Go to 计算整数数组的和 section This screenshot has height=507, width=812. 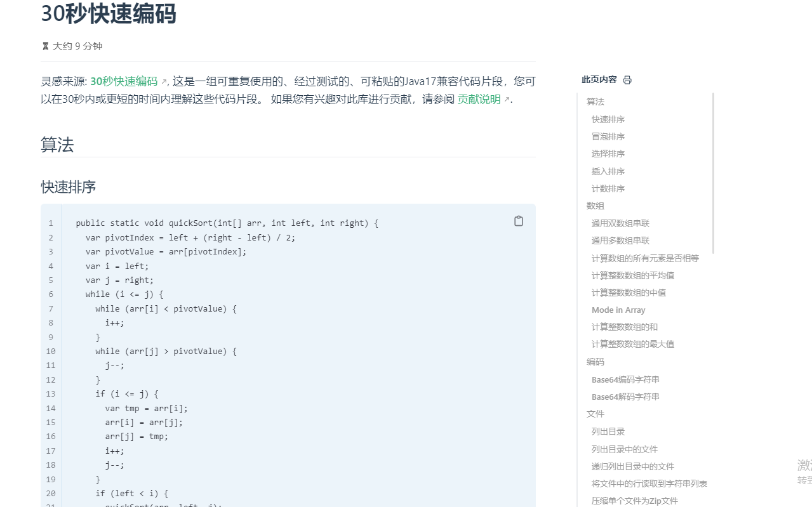(625, 327)
